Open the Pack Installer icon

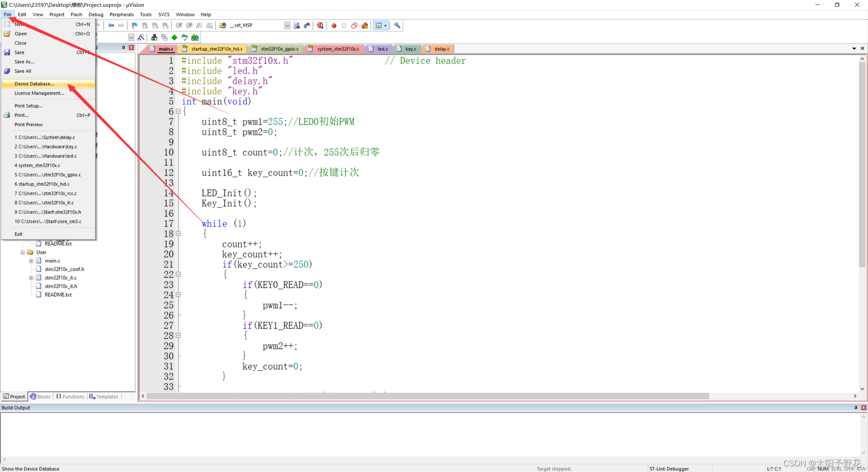[x=195, y=37]
